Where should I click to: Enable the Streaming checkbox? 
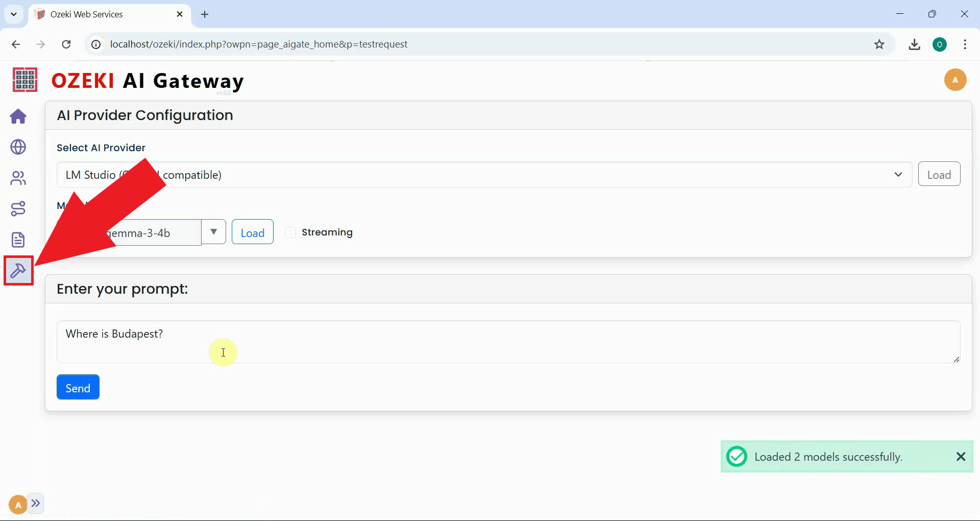pyautogui.click(x=290, y=232)
